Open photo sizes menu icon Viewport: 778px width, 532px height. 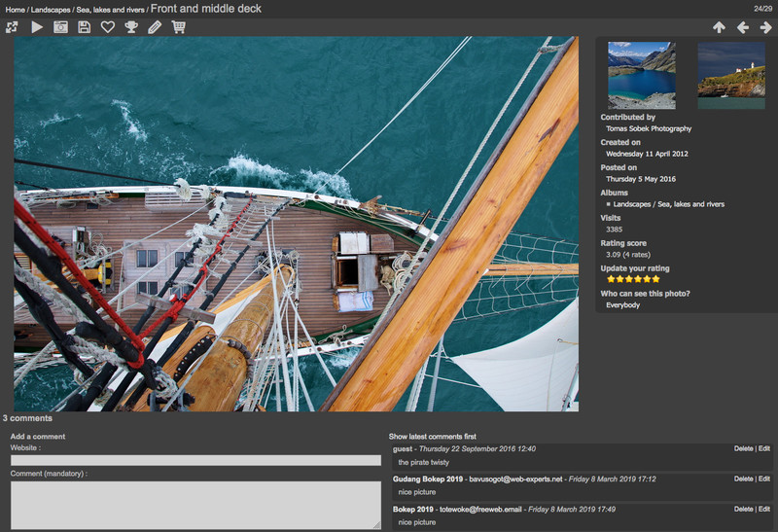12,27
